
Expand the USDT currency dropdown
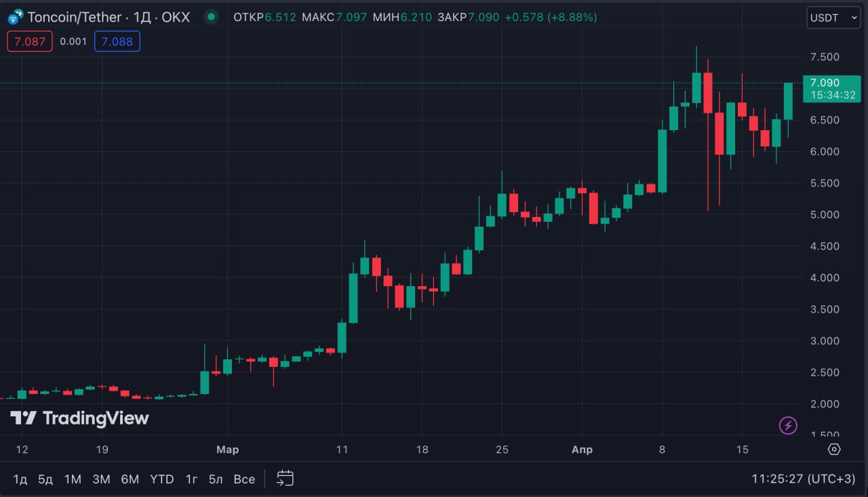click(x=833, y=18)
